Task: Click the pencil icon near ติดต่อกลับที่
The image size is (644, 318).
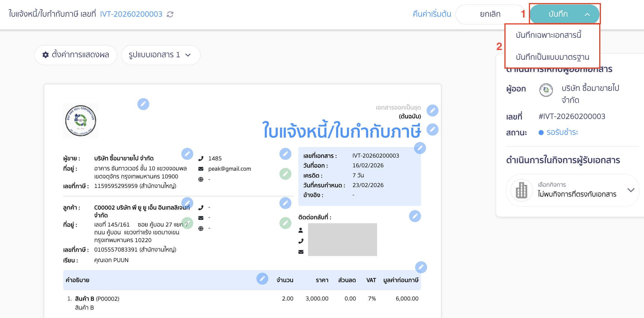Action: click(x=415, y=216)
